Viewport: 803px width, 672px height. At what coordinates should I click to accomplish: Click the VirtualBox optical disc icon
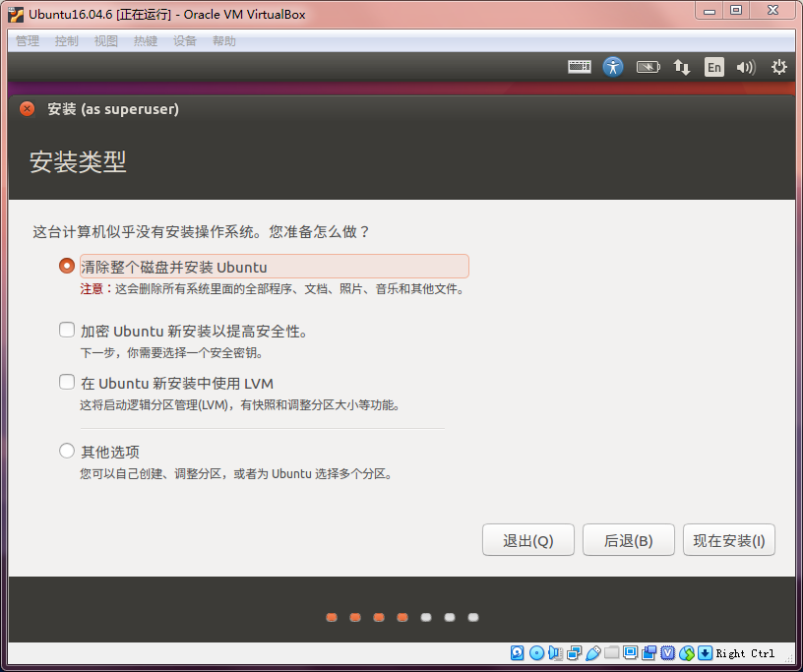[x=536, y=653]
